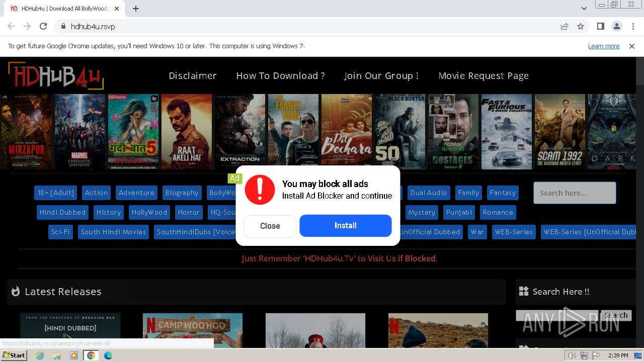Select the Punjabi category tag
The image size is (644, 362).
(x=459, y=213)
